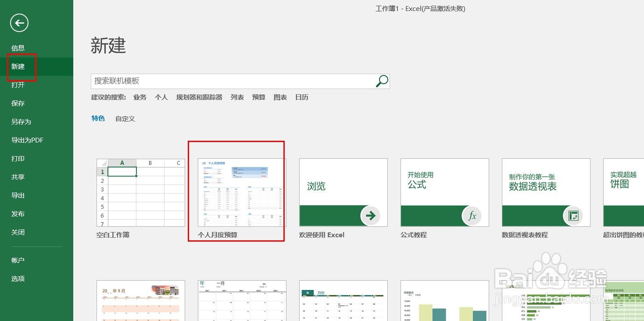Image resolution: width=644 pixels, height=321 pixels.
Task: Select the 9月 seasonal calendar template
Action: click(x=141, y=301)
